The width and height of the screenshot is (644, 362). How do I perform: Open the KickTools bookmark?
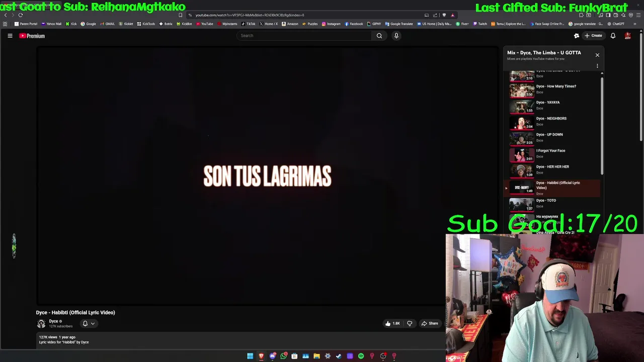click(x=146, y=24)
